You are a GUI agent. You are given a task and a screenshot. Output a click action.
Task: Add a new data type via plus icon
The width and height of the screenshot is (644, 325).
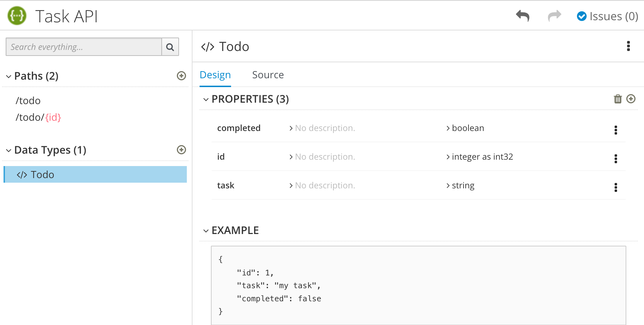pos(181,150)
